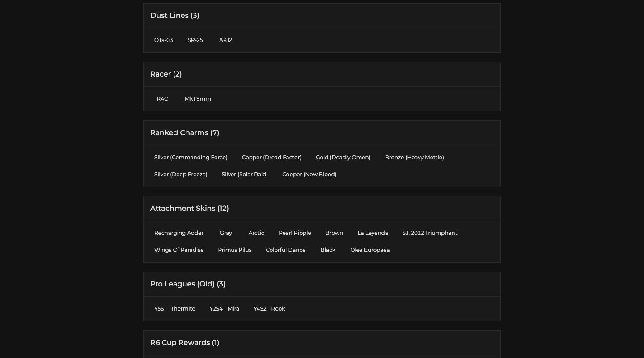The height and width of the screenshot is (358, 644).
Task: Click the Copper (New Blood) charm
Action: tap(309, 175)
